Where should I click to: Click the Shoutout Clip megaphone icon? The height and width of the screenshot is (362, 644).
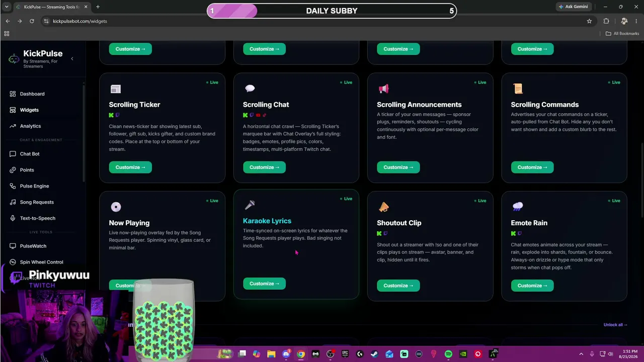pyautogui.click(x=384, y=207)
